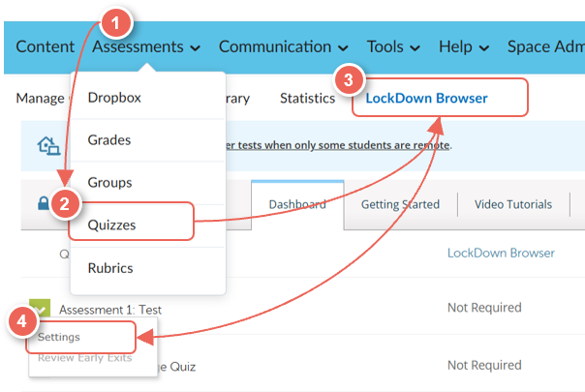
Task: Switch to the Getting Started tab
Action: click(400, 204)
